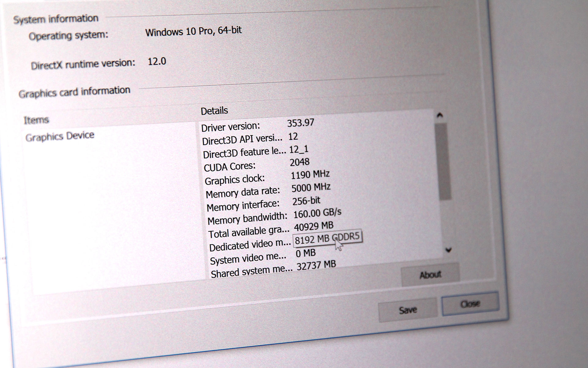Click the Memory bandwidth row
Image resolution: width=588 pixels, height=368 pixels.
(247, 219)
